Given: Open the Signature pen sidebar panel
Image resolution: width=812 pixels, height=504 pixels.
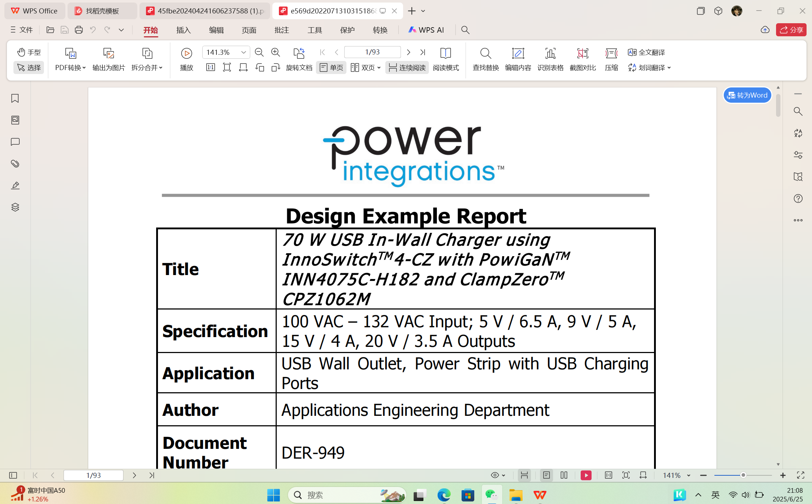Looking at the screenshot, I should pos(15,185).
